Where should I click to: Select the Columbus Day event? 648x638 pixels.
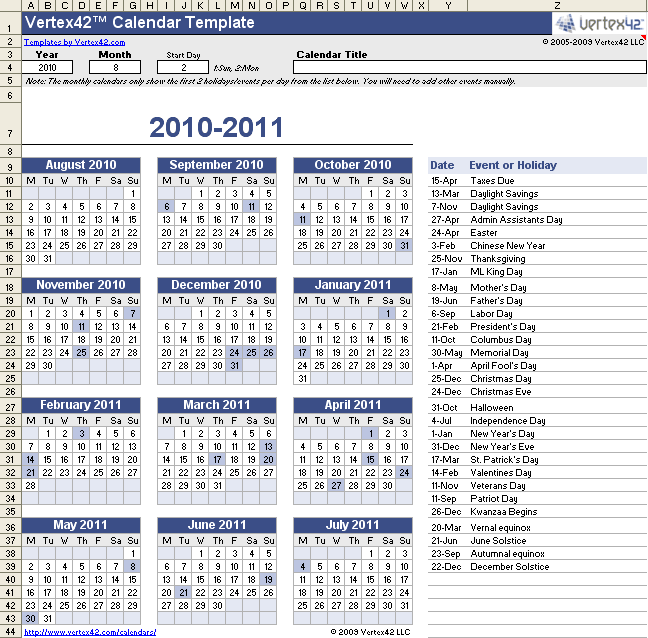500,340
